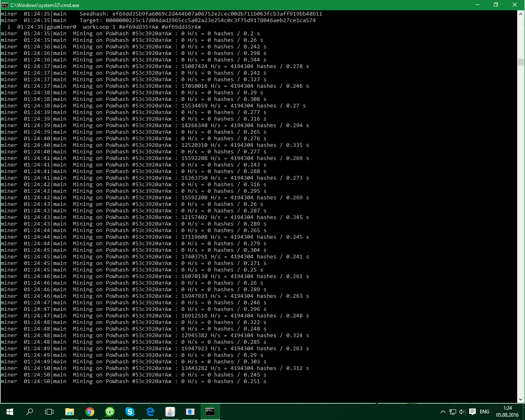Select the active cmd.exe taskbar button
525x420 pixels.
click(210, 412)
